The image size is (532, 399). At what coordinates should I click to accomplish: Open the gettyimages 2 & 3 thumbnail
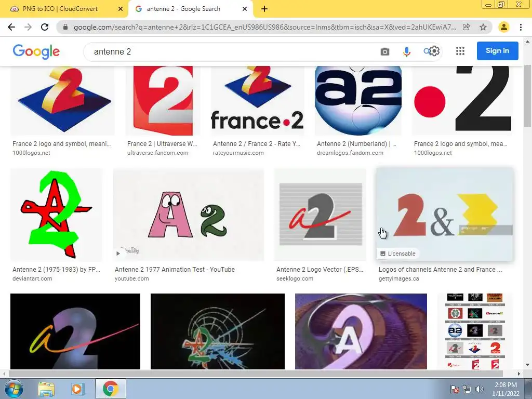pyautogui.click(x=445, y=215)
